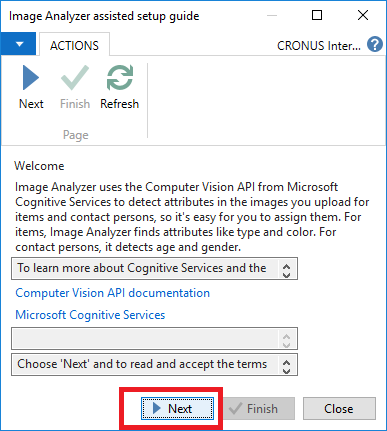Click the Next button at bottom

tap(177, 408)
